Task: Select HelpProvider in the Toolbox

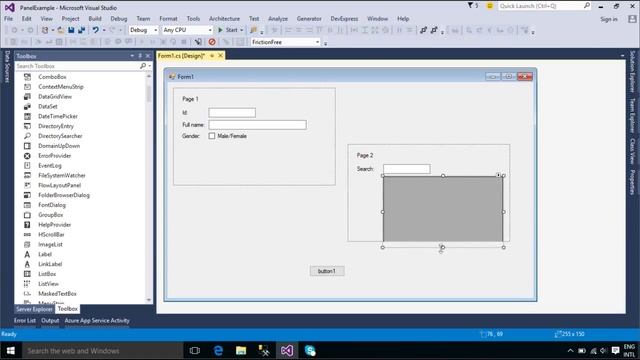Action: tap(54, 224)
